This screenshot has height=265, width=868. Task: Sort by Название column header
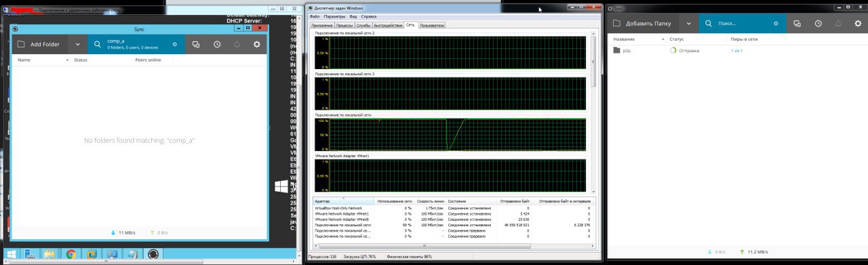(x=624, y=39)
